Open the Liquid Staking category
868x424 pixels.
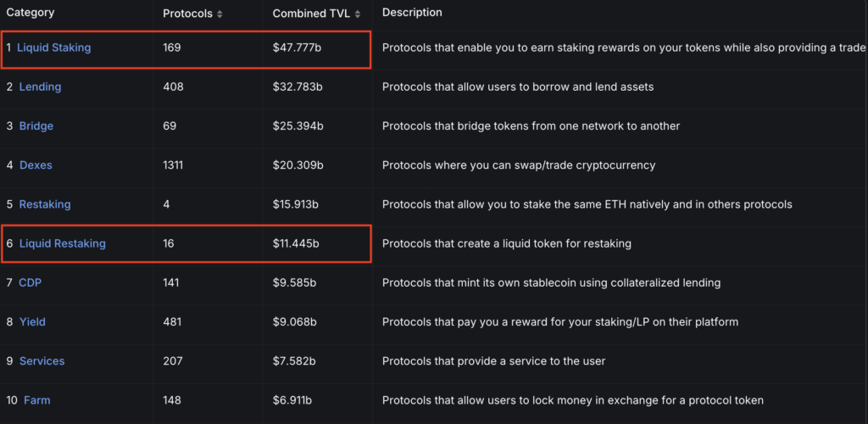53,47
